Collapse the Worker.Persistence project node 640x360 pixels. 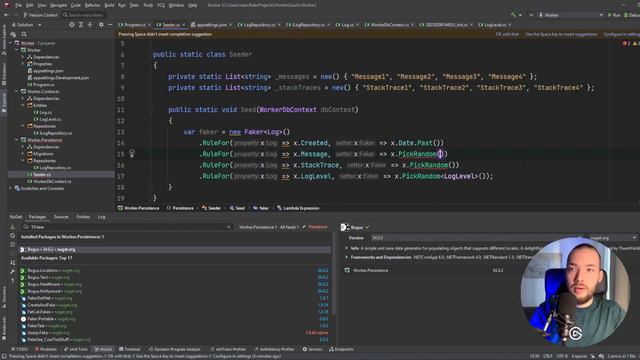(x=17, y=140)
